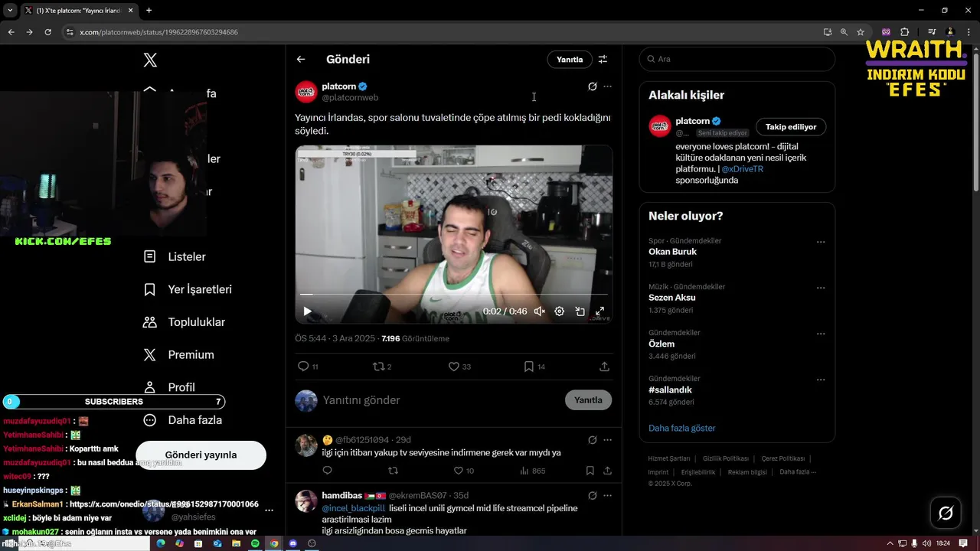980x551 pixels.
Task: Click the X logo in the sidebar
Action: pos(151,60)
